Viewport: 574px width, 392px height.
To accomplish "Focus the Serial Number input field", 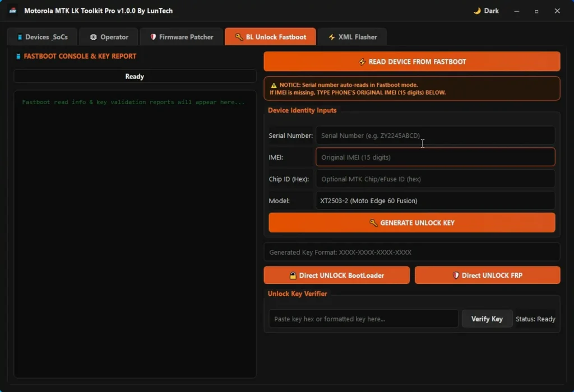I will coord(435,136).
